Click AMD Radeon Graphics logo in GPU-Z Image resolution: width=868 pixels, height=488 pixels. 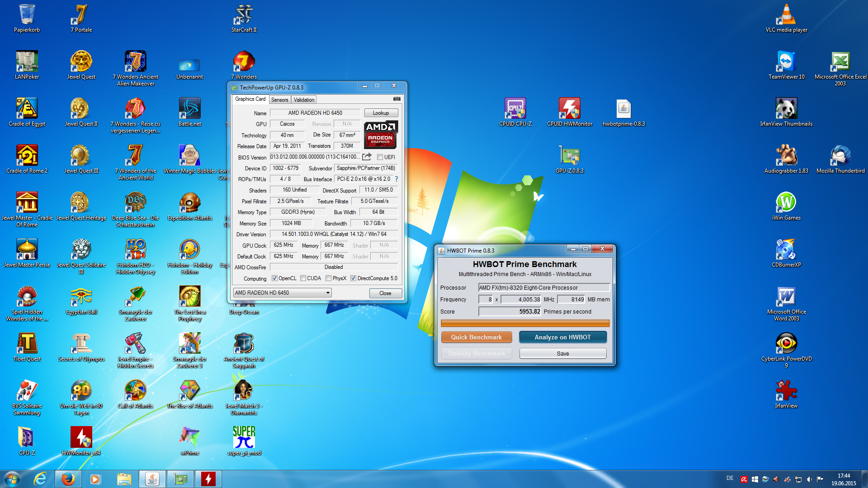(x=381, y=135)
